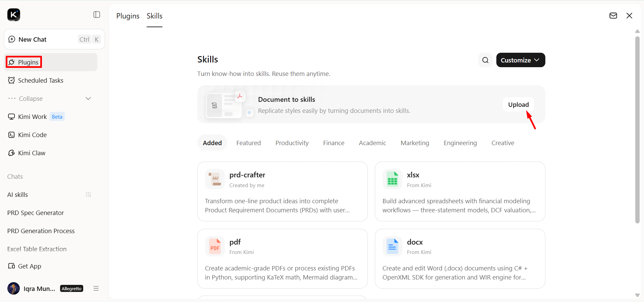Close the Skills panel with X
Image resolution: width=644 pixels, height=302 pixels.
[x=629, y=16]
